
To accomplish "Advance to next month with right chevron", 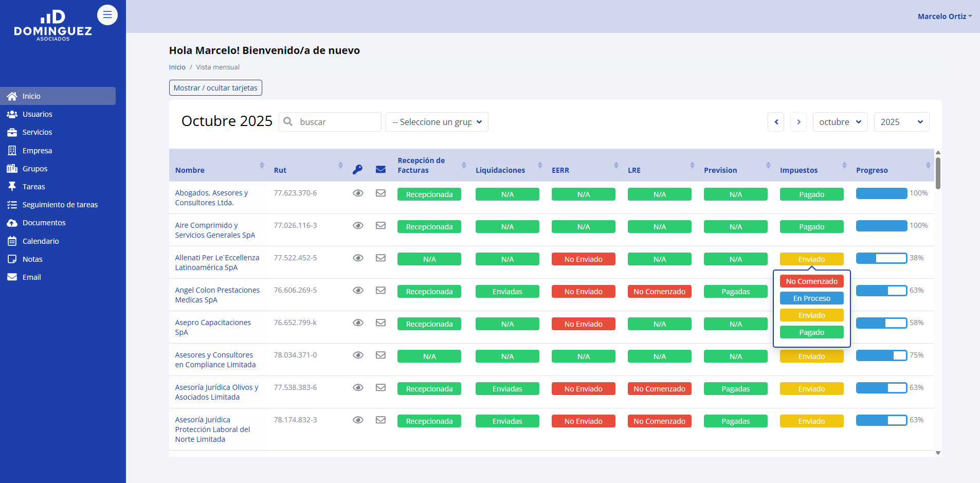I will pos(798,122).
